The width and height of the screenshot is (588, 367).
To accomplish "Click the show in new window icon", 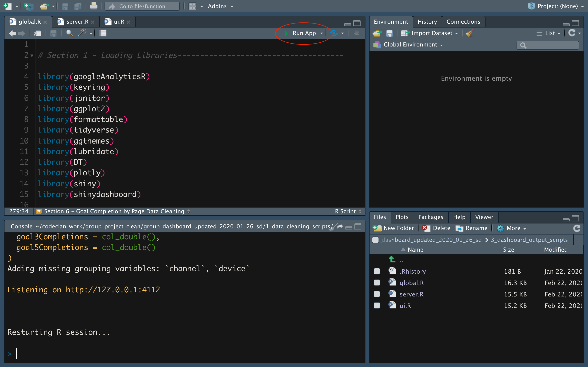I will (x=37, y=33).
